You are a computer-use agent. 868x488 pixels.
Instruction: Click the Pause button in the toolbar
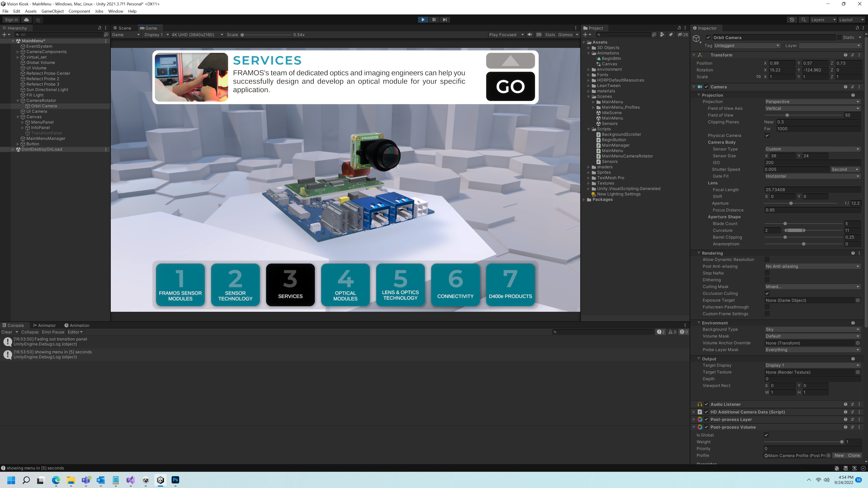434,19
